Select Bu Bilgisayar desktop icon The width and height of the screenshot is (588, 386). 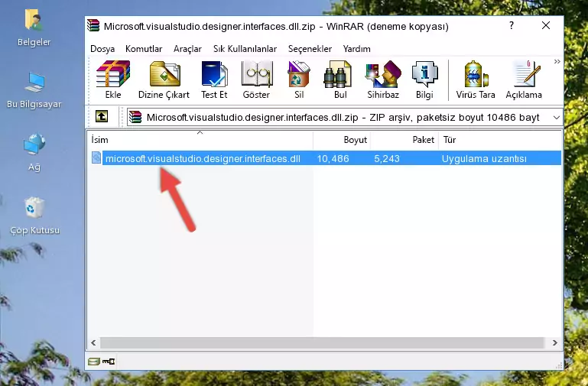tap(34, 90)
